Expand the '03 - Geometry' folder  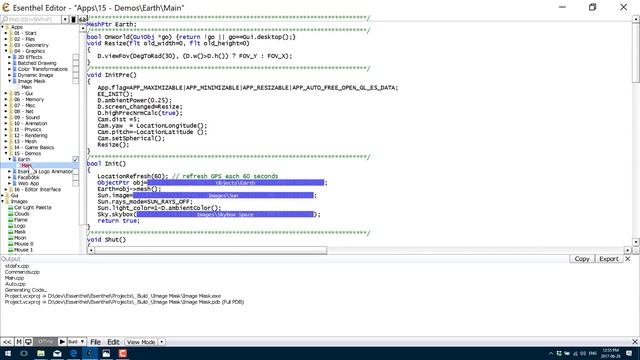click(x=6, y=45)
